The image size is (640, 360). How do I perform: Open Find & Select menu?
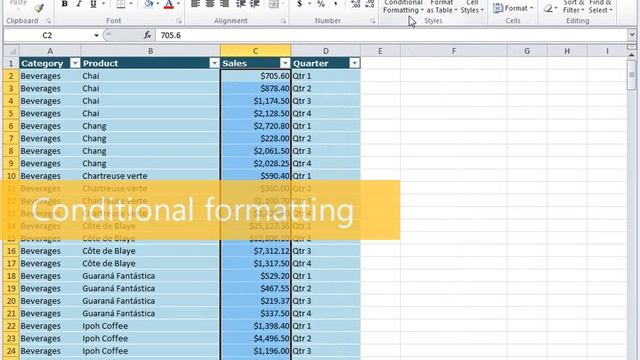pyautogui.click(x=600, y=7)
